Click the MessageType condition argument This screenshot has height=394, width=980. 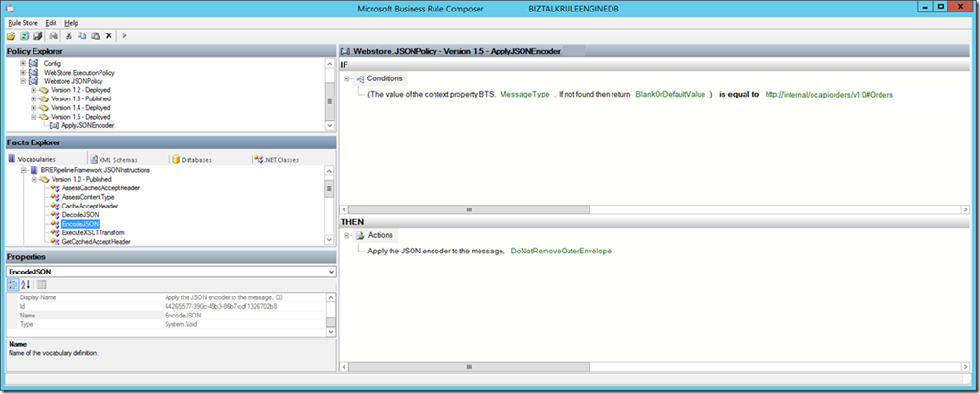525,95
